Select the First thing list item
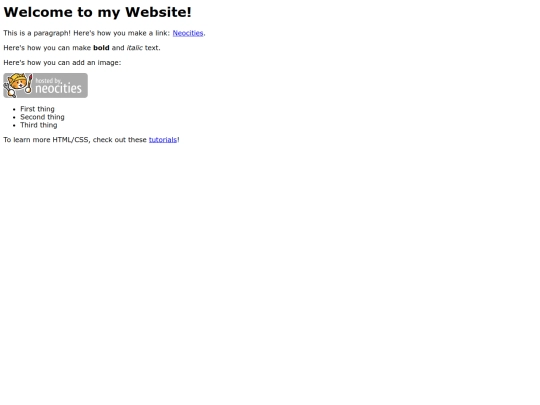Image resolution: width=540 pixels, height=405 pixels. tap(37, 109)
